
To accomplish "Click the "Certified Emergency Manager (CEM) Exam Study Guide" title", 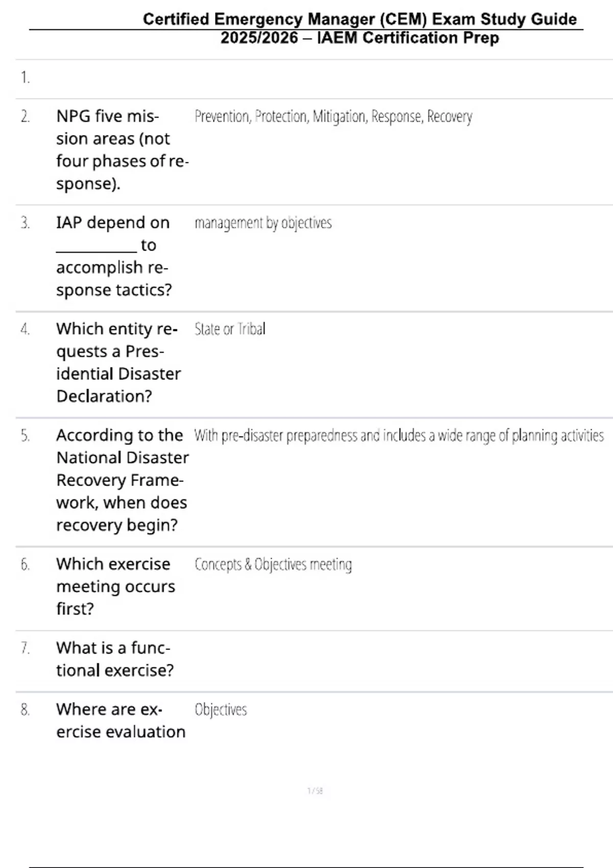I will [x=360, y=19].
